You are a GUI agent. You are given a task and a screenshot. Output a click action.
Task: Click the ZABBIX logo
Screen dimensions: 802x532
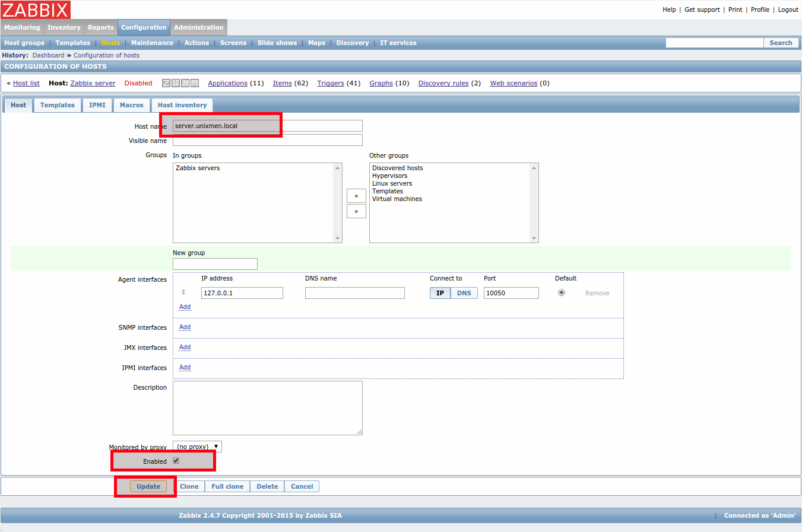tap(36, 10)
